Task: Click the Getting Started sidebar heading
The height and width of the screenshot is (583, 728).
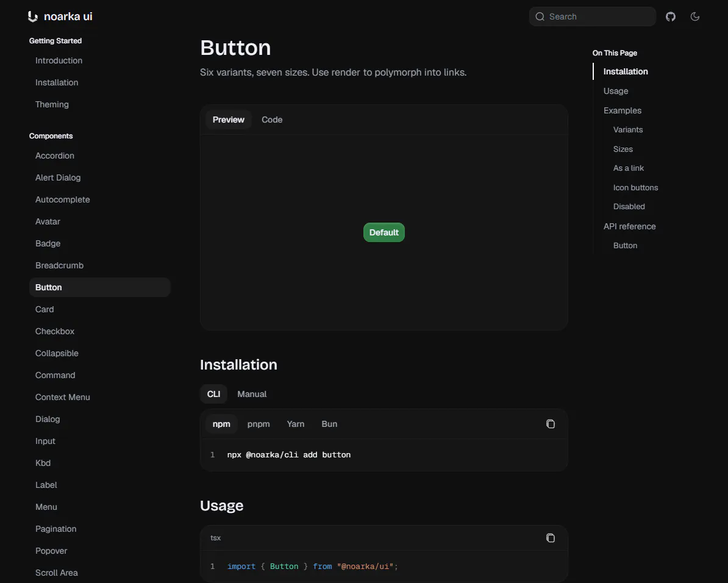Action: (x=55, y=41)
